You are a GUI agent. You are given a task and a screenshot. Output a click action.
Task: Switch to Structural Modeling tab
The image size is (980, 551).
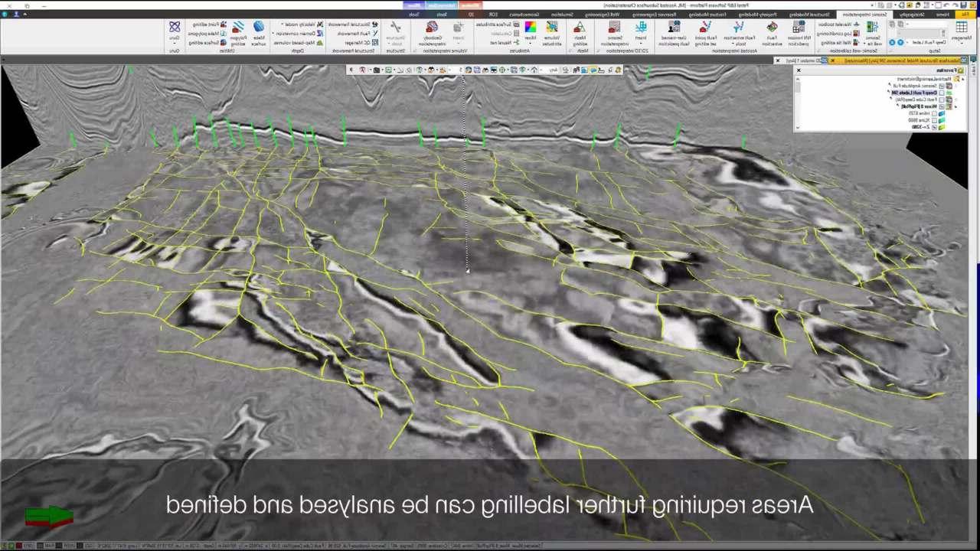(x=809, y=15)
